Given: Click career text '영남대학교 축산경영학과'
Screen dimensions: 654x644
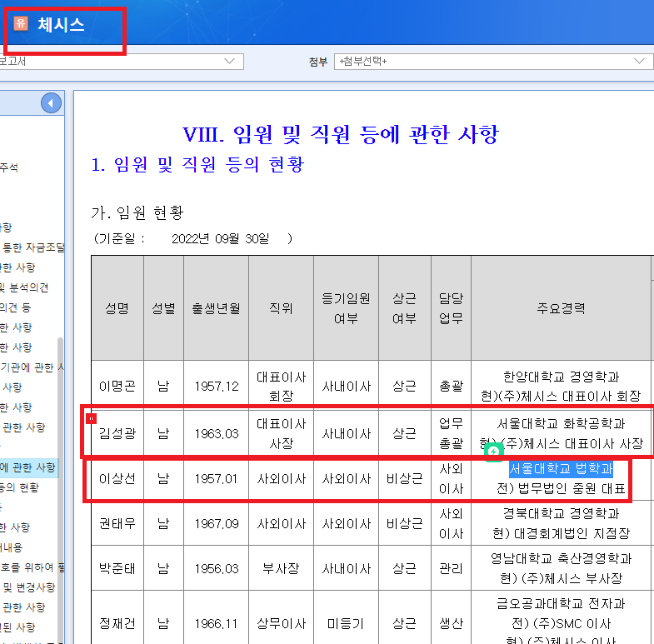Looking at the screenshot, I should point(561,558).
